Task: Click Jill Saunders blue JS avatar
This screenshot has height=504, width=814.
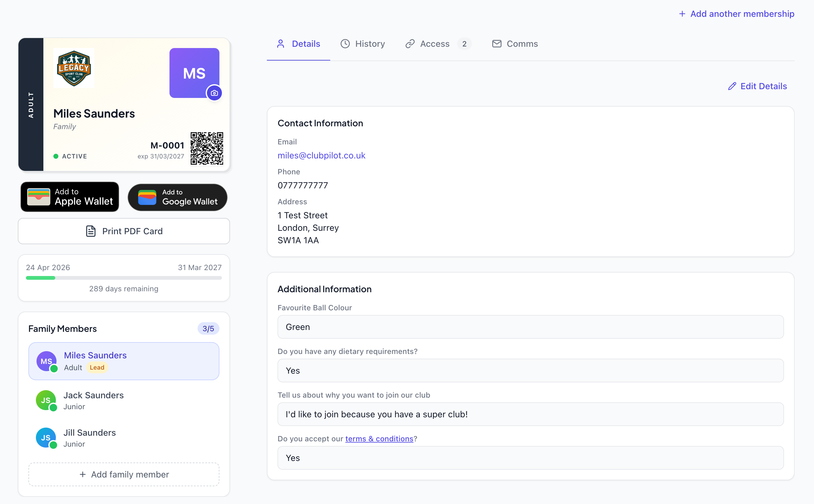Action: [46, 438]
